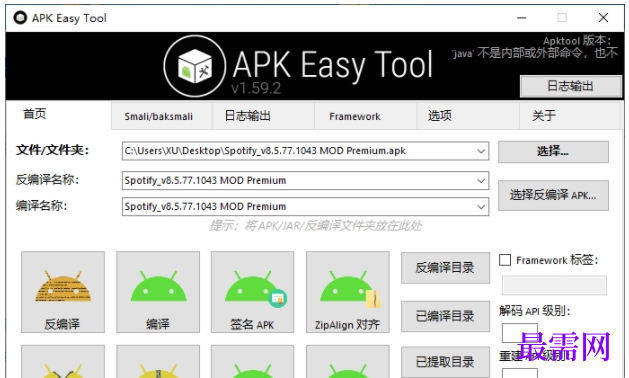Image resolution: width=629 pixels, height=378 pixels.
Task: Expand the 编译名称 dropdown arrow
Action: pyautogui.click(x=481, y=207)
